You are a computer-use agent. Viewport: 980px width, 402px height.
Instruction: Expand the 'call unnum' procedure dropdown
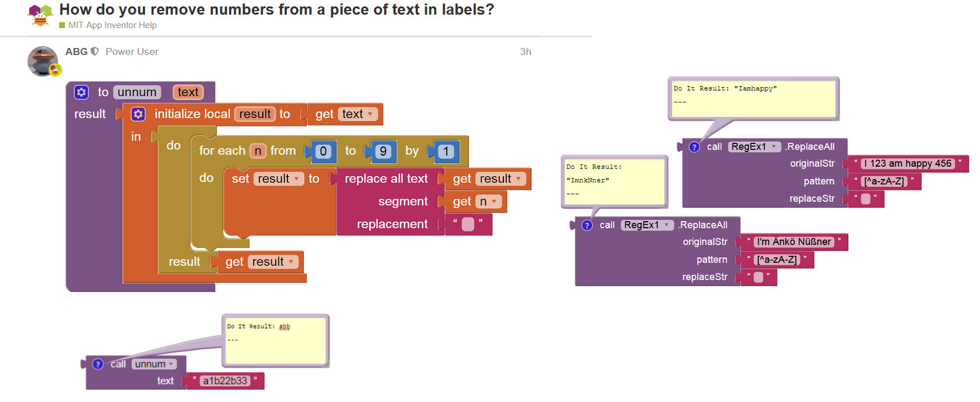pyautogui.click(x=171, y=365)
